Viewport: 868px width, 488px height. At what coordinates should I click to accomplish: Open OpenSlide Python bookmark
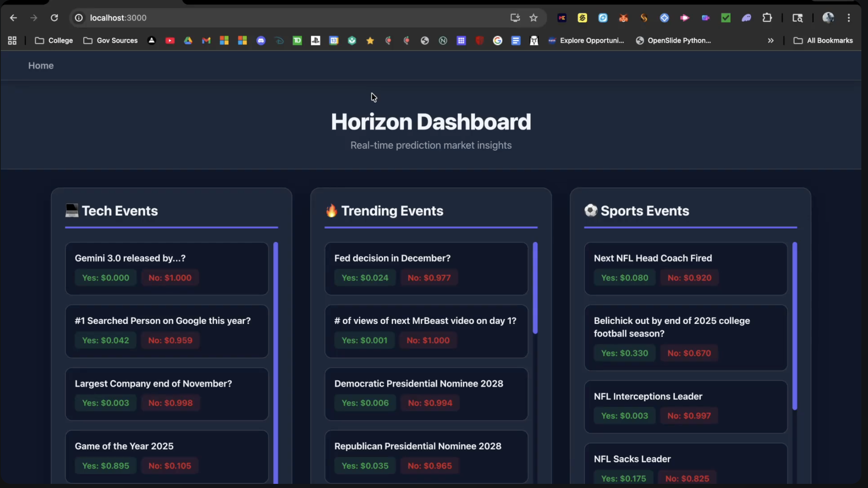[674, 41]
